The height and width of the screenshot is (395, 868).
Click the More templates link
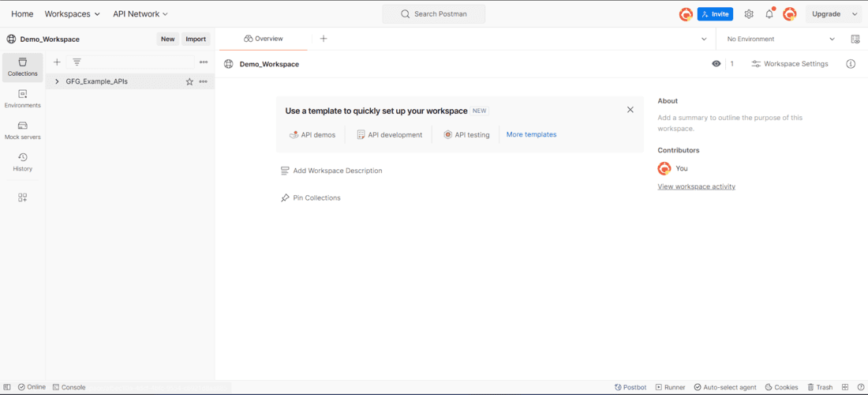[x=531, y=134]
